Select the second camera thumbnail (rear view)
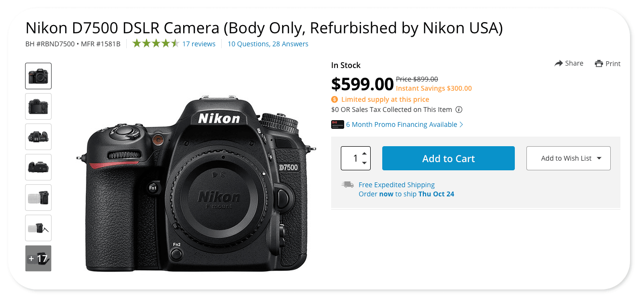644x303 pixels. [x=38, y=106]
